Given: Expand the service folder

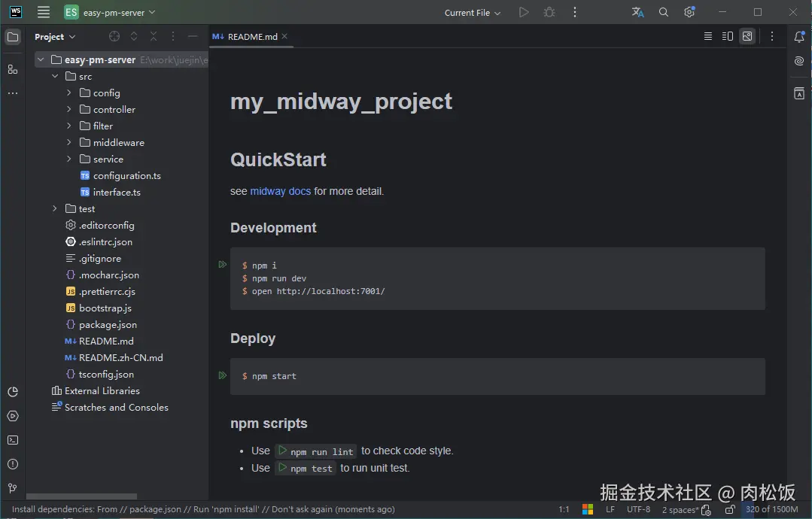Looking at the screenshot, I should (x=69, y=159).
